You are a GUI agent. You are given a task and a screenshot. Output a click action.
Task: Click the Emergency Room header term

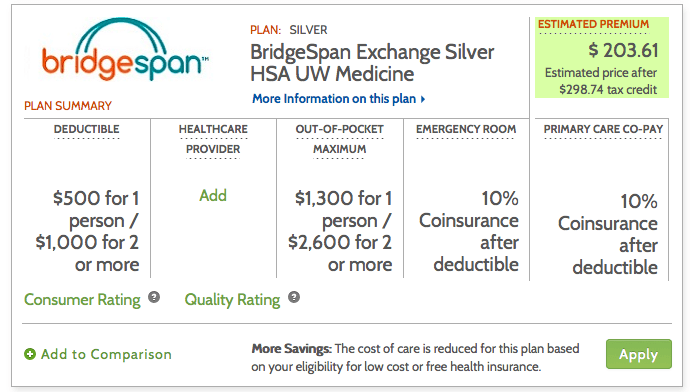(466, 129)
